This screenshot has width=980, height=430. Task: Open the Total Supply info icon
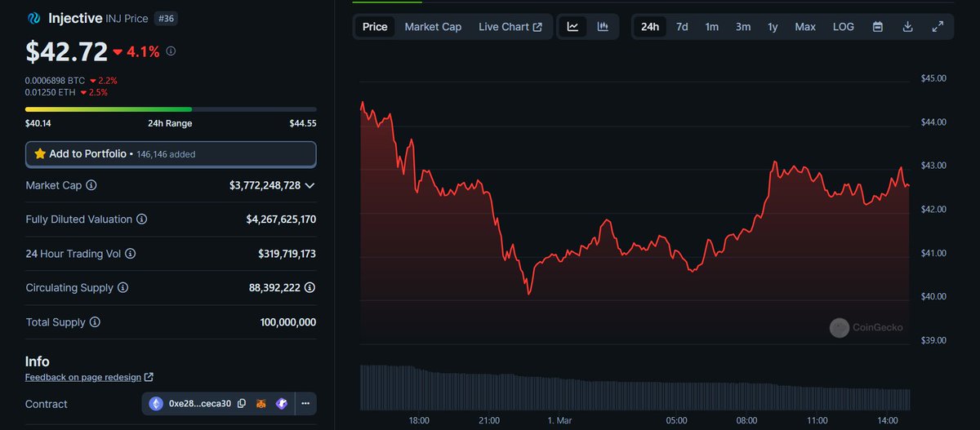point(95,322)
